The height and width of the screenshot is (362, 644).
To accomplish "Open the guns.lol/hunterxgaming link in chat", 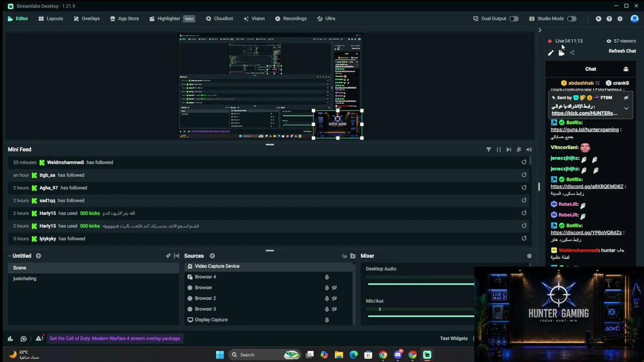I will click(x=585, y=130).
